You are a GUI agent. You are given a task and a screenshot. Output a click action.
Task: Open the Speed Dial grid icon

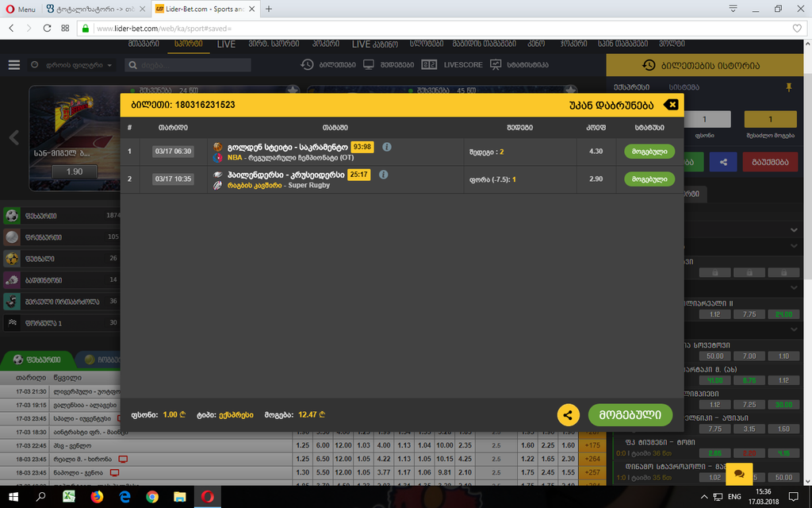coord(65,28)
